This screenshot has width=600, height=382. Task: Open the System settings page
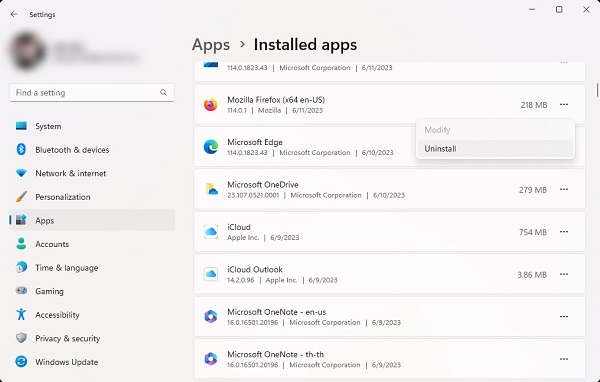pyautogui.click(x=92, y=126)
